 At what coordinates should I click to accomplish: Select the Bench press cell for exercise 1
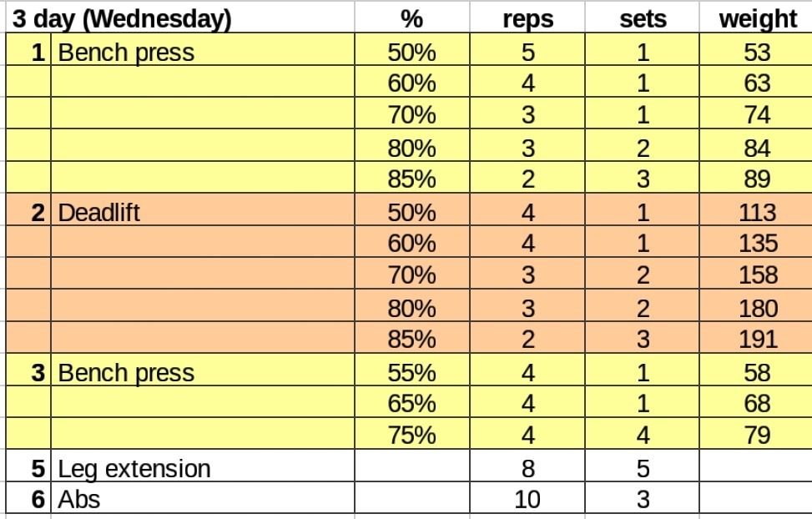pyautogui.click(x=125, y=53)
